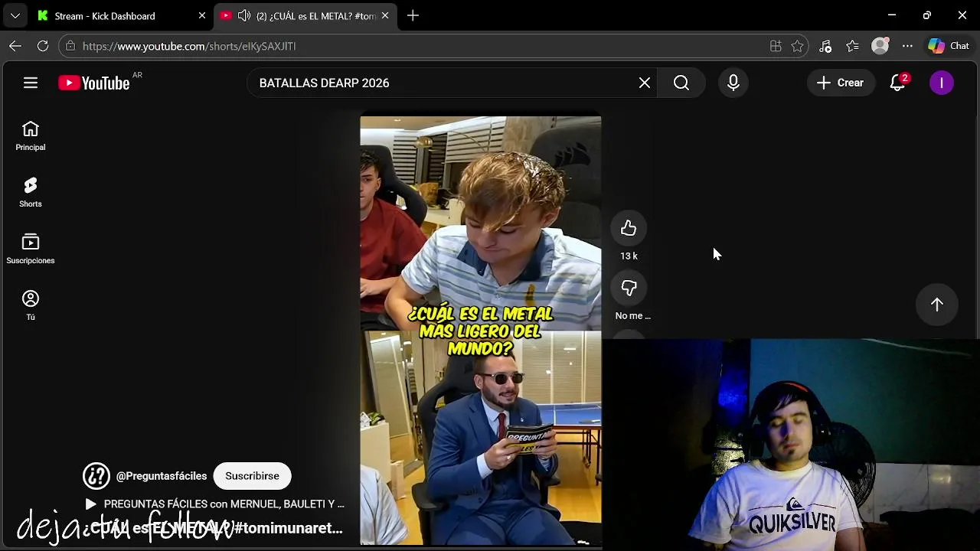
Task: Clear the search box with X
Action: pyautogui.click(x=645, y=83)
